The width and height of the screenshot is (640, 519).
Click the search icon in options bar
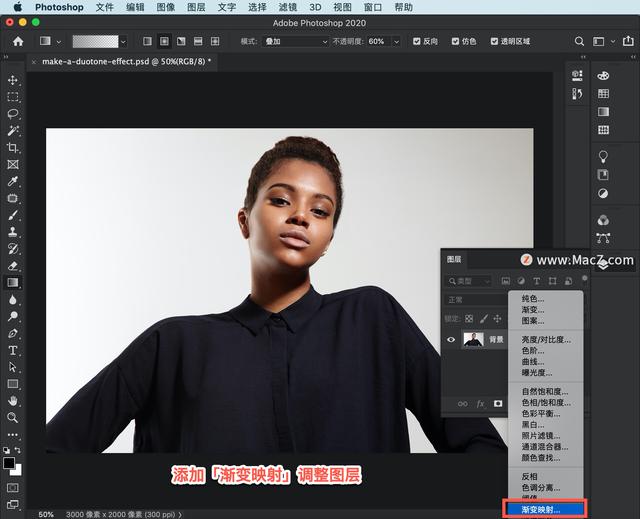(x=580, y=42)
